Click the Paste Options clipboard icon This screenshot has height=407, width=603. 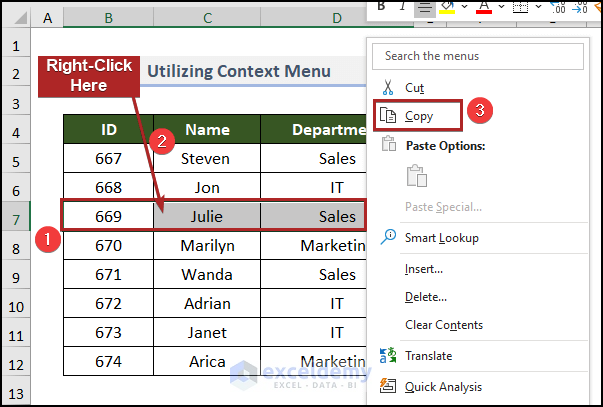(x=388, y=144)
